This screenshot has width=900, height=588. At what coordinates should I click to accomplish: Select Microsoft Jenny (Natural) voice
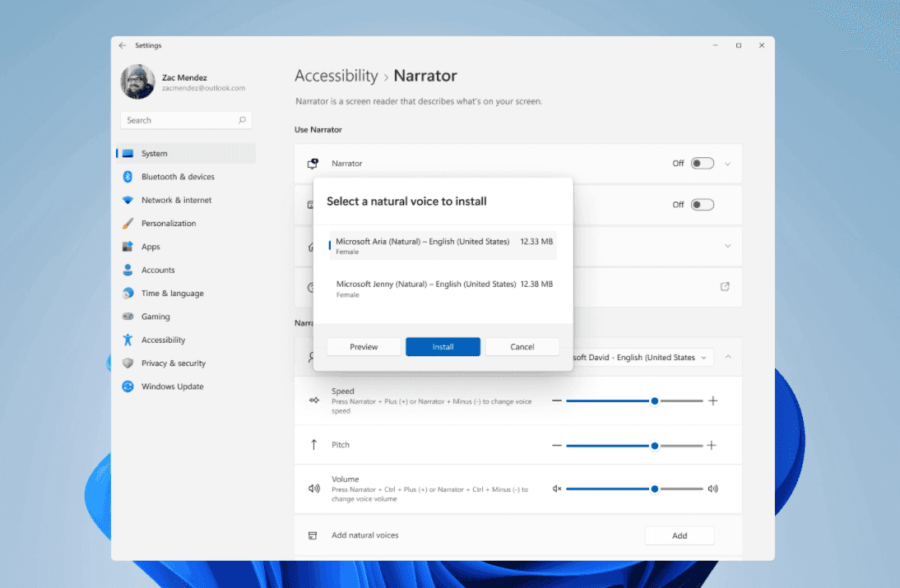click(443, 289)
